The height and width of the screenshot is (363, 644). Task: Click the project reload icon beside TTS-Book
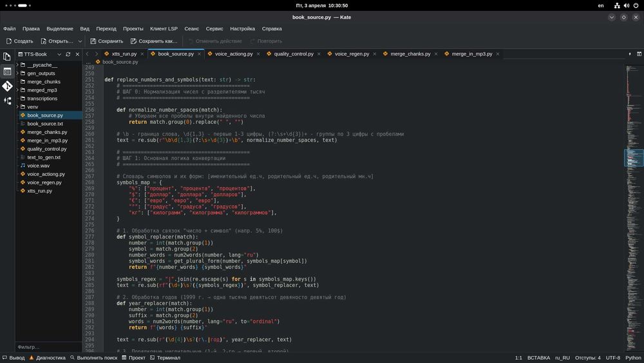(68, 54)
